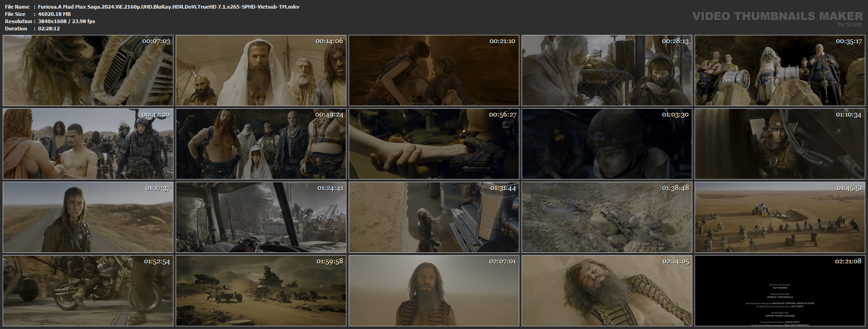The image size is (868, 329).
Task: Select the thumbnail at 02:14:05
Action: 607,291
